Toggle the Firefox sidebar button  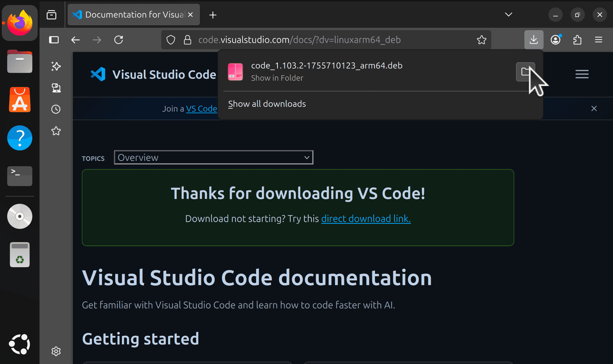(x=54, y=40)
